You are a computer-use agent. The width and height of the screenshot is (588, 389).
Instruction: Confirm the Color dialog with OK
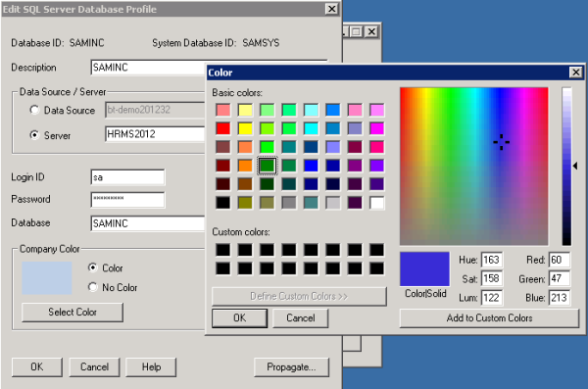tap(240, 318)
